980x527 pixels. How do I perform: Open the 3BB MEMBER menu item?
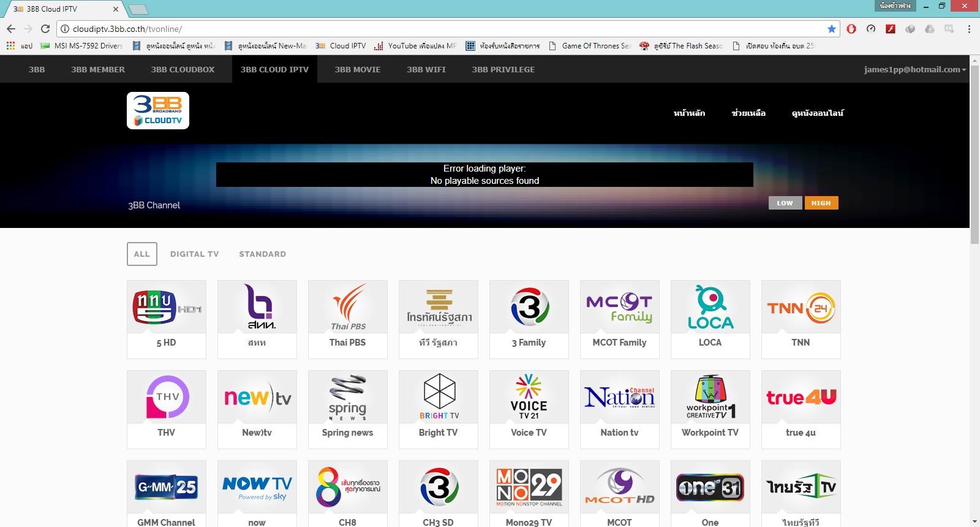[x=98, y=69]
